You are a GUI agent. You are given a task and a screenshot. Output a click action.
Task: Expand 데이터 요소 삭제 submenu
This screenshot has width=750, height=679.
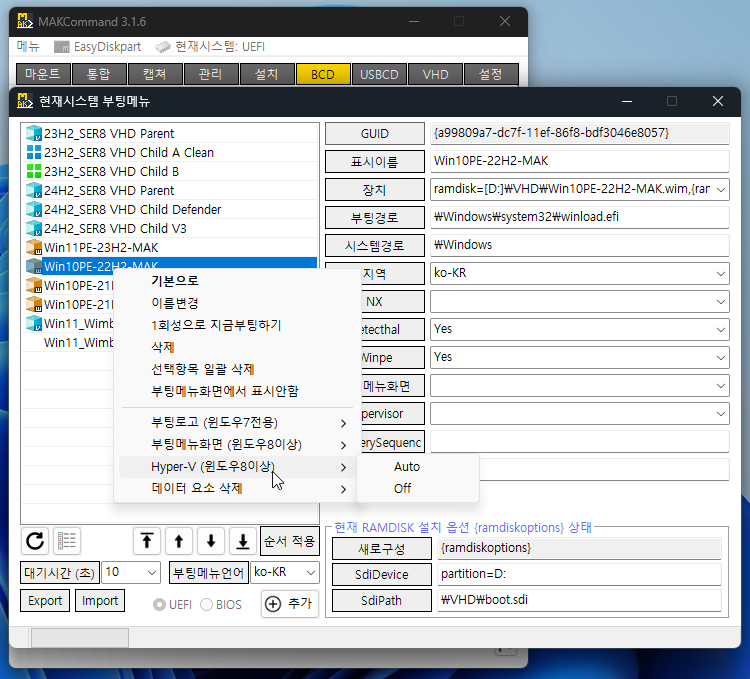pos(237,489)
